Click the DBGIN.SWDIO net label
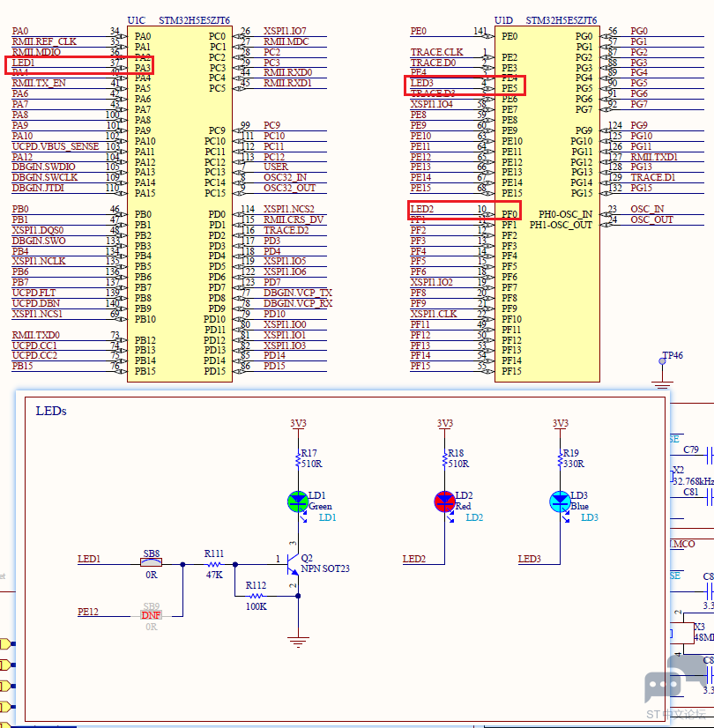 tap(44, 167)
